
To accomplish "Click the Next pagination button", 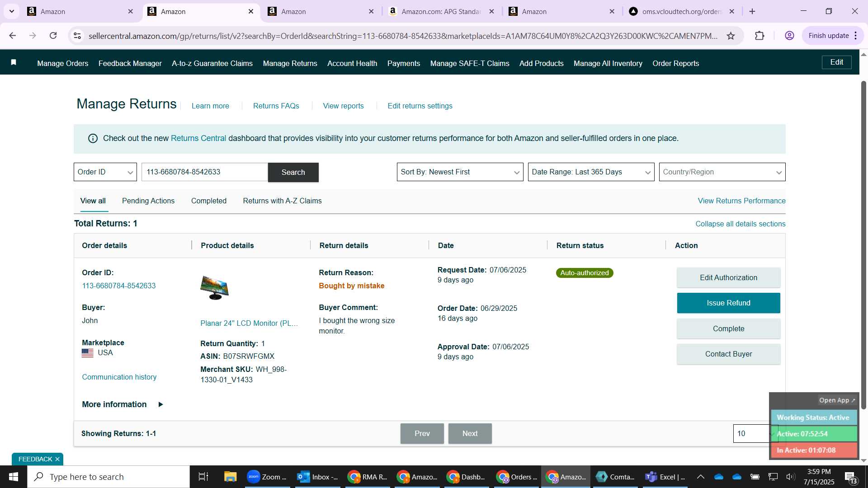I will (470, 434).
